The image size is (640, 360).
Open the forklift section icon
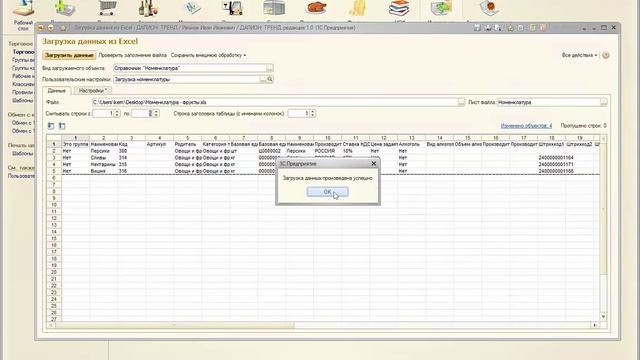232,8
